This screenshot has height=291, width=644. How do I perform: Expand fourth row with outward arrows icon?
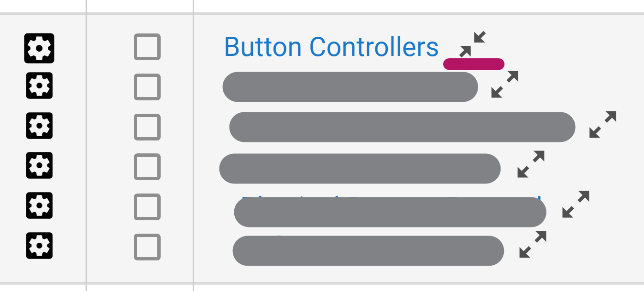click(531, 164)
